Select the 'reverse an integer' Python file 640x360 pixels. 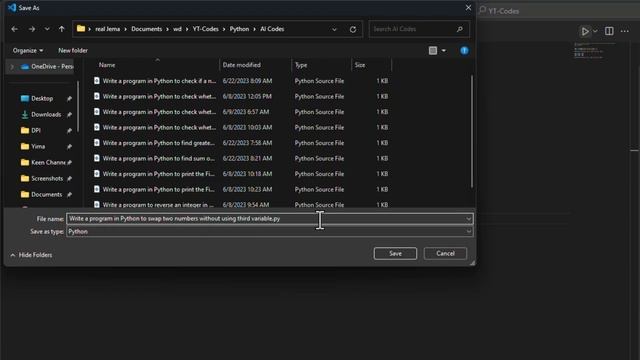pos(241,204)
